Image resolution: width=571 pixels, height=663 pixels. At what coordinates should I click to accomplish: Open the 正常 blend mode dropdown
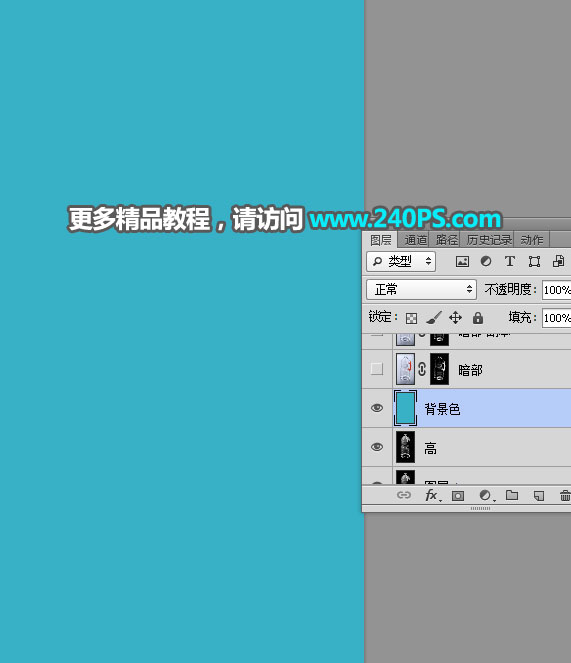(x=421, y=290)
